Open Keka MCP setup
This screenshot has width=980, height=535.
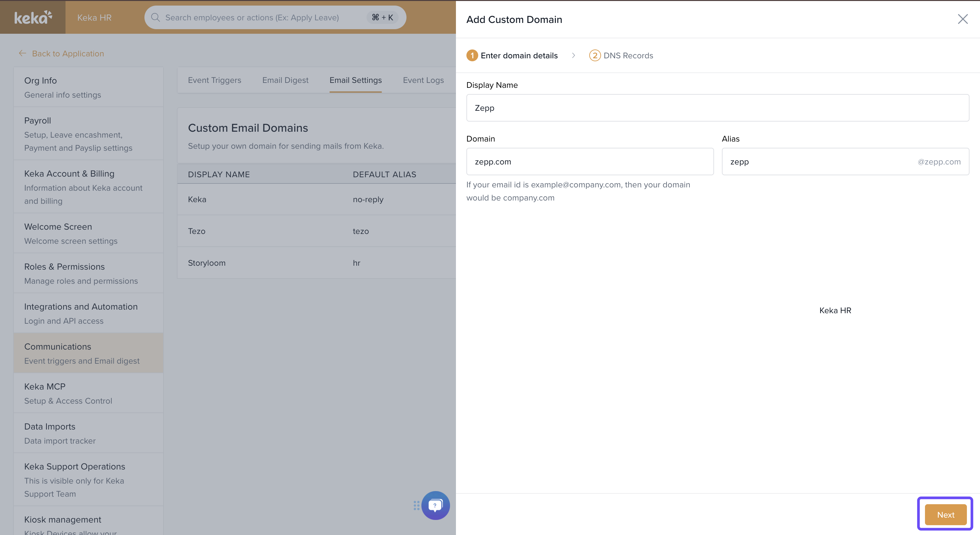[88, 393]
